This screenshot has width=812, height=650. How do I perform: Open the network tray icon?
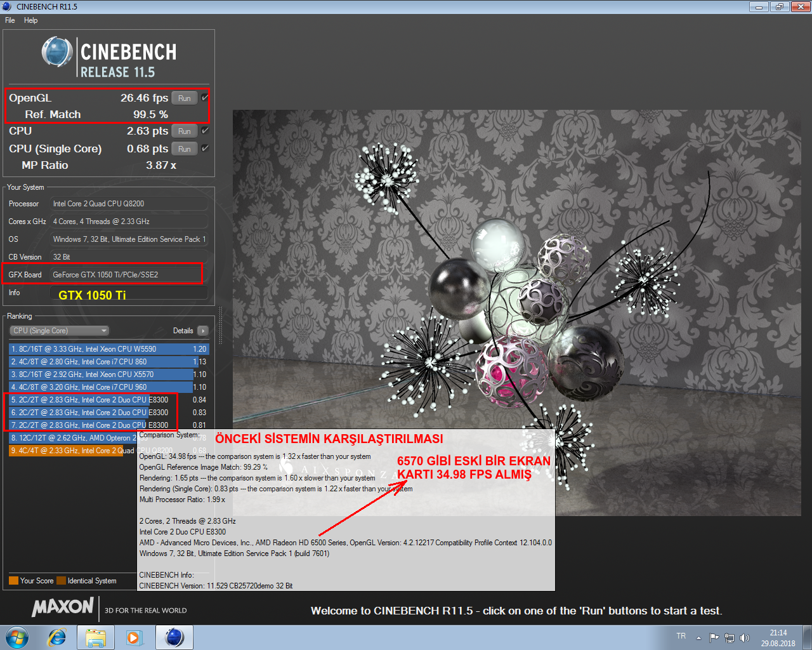click(730, 638)
